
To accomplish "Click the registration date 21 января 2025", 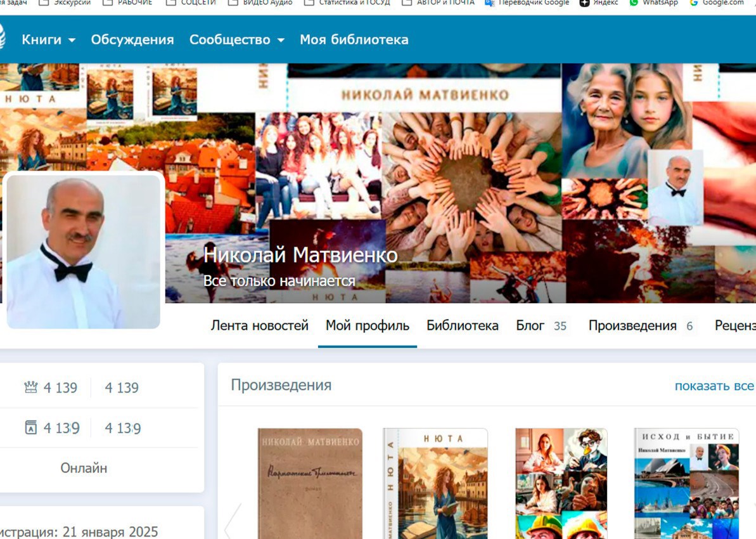I will tap(110, 532).
